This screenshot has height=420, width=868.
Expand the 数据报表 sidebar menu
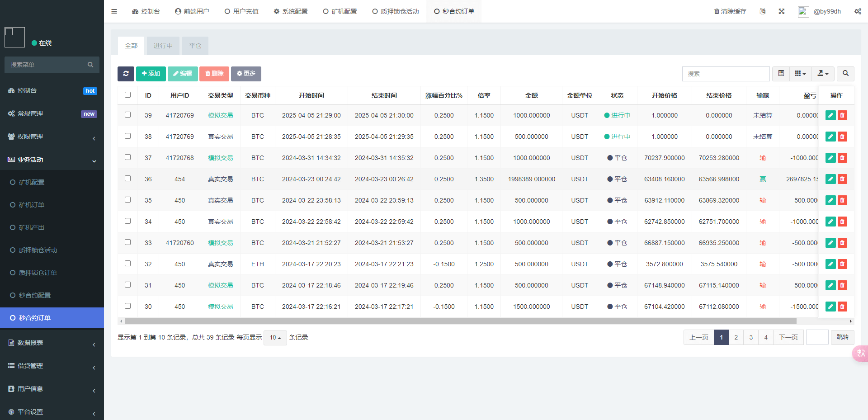(x=52, y=343)
